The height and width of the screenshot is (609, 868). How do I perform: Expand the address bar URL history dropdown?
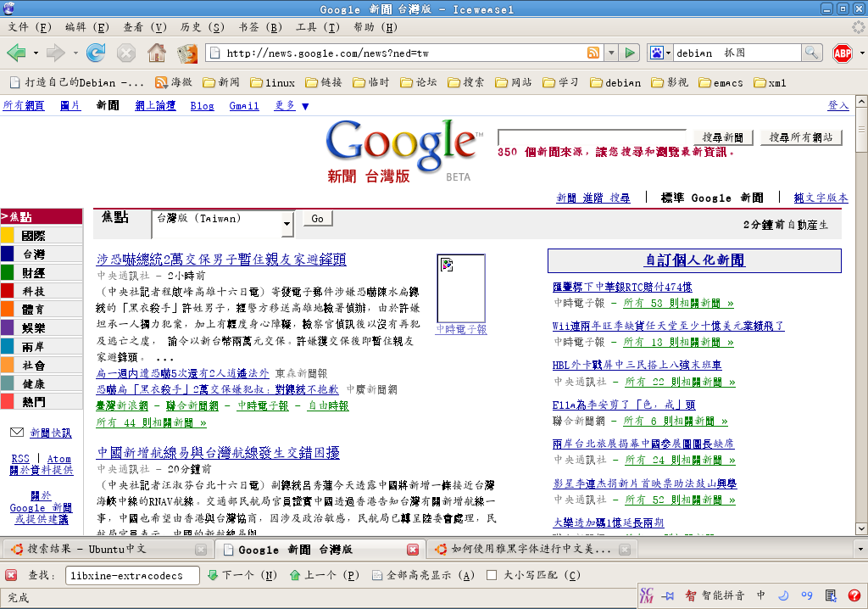[x=611, y=53]
